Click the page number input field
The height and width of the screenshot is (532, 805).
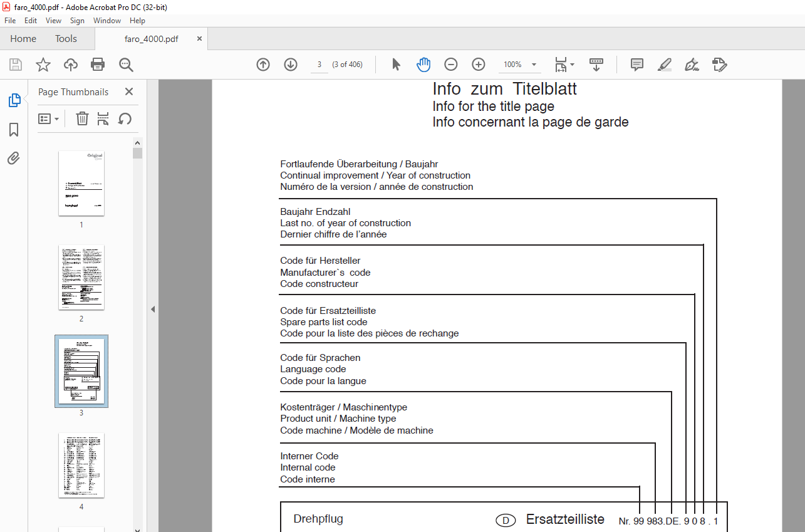tap(319, 65)
